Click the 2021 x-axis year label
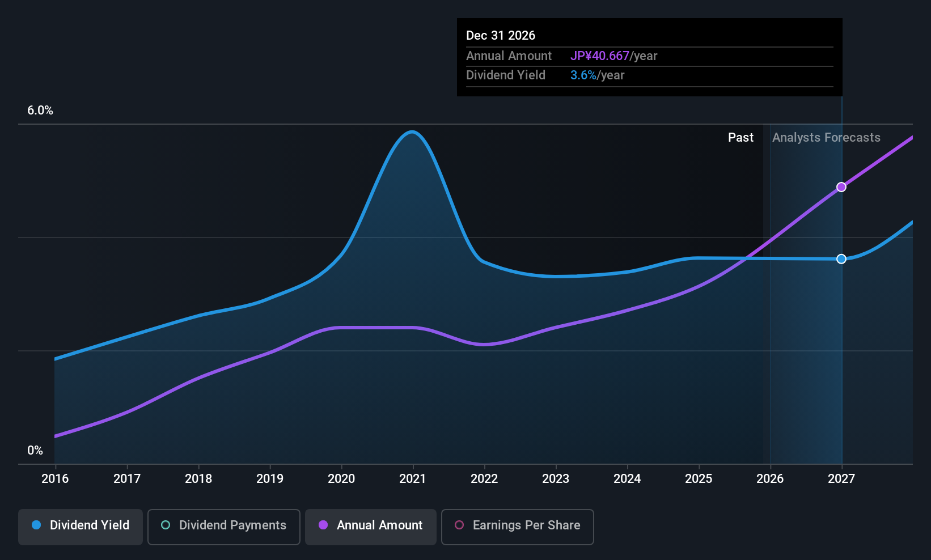931x560 pixels. (x=412, y=479)
